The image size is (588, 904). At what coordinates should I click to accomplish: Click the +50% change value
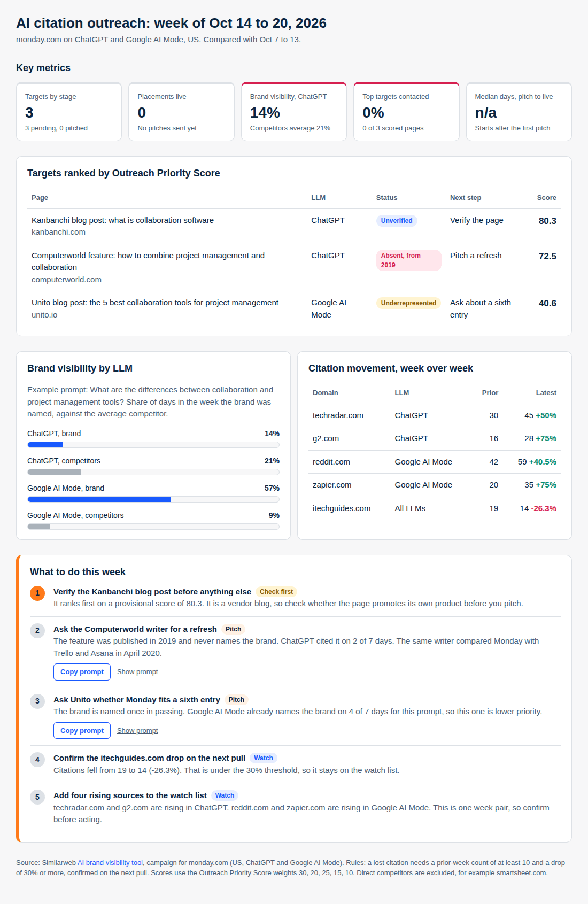[546, 415]
